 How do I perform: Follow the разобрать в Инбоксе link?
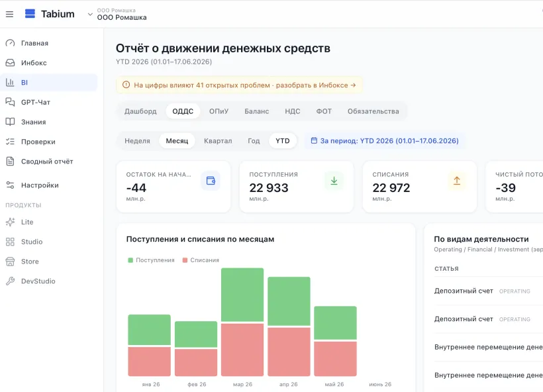(x=316, y=85)
